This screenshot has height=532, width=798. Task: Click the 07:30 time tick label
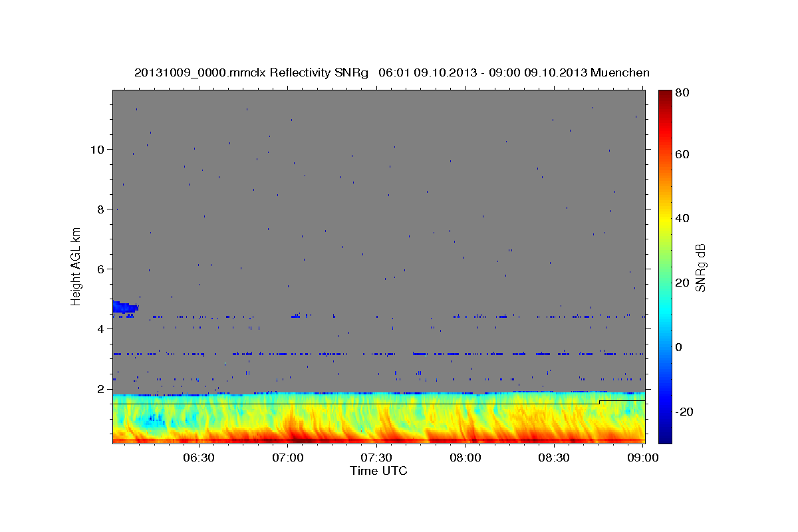point(376,458)
